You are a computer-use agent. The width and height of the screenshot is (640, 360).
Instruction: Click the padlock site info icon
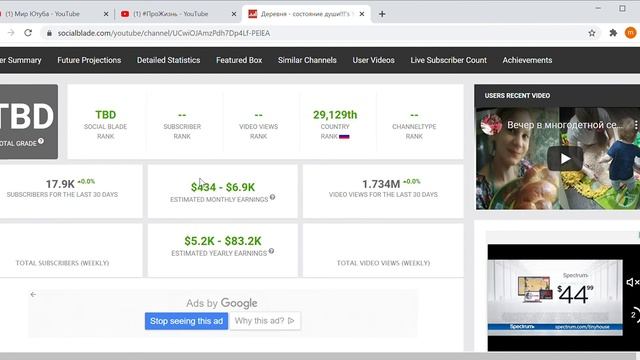(49, 33)
